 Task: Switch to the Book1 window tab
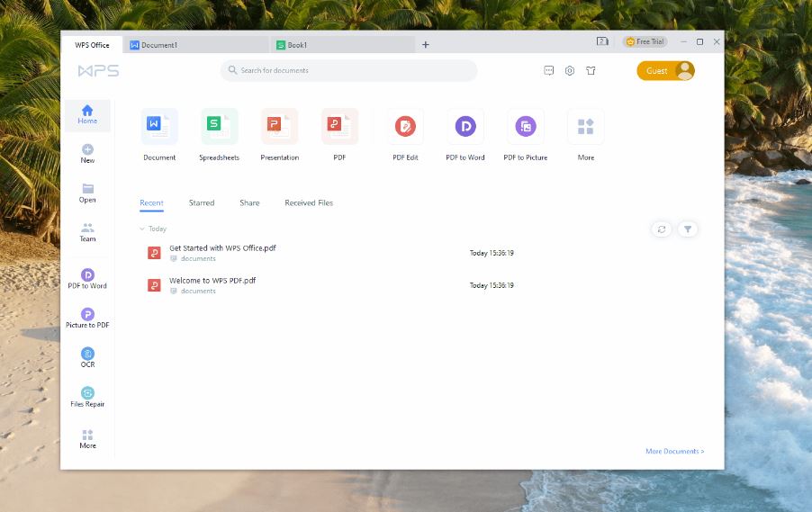[x=342, y=45]
